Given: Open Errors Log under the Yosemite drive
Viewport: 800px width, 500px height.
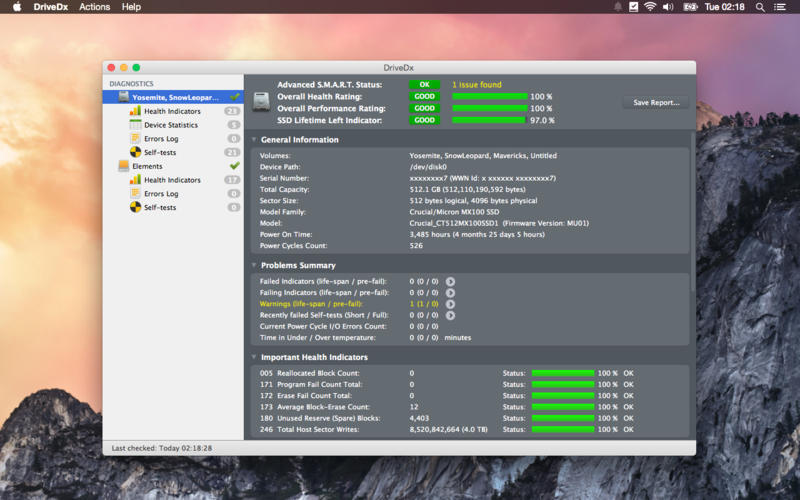Looking at the screenshot, I should tap(160, 139).
